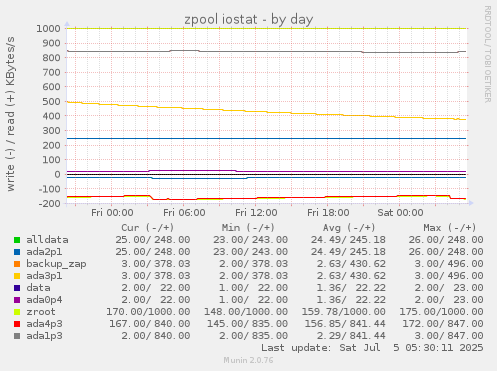Click the green alldata legend color swatch
Viewport: 497px width, 371px height.
tap(17, 240)
